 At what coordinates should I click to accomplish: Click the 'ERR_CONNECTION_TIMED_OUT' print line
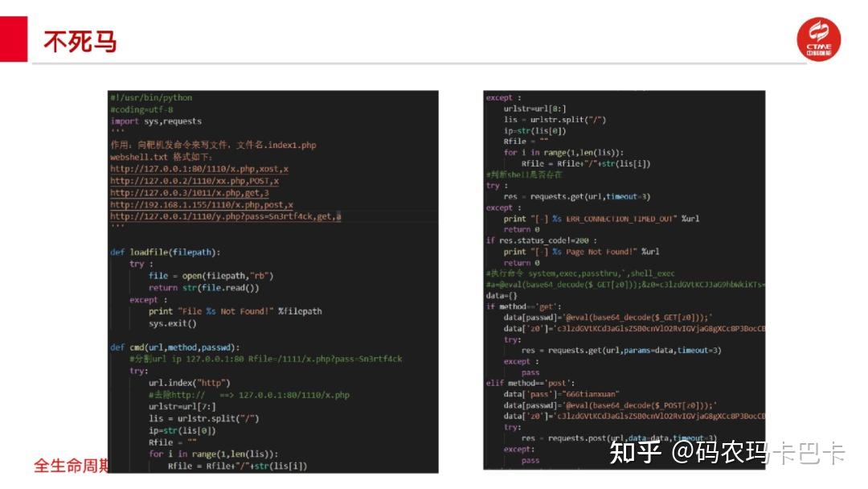pyautogui.click(x=601, y=219)
